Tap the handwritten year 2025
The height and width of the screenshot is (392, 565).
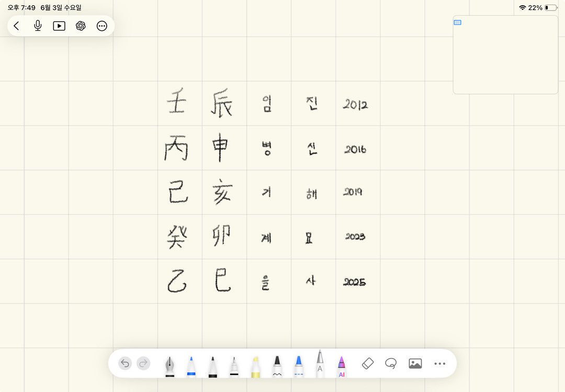pos(355,282)
